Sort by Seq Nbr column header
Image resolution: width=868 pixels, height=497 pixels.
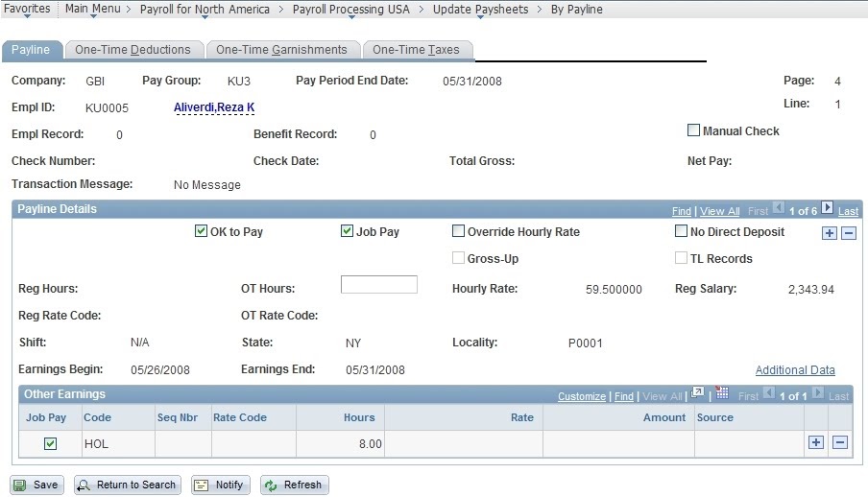[177, 417]
